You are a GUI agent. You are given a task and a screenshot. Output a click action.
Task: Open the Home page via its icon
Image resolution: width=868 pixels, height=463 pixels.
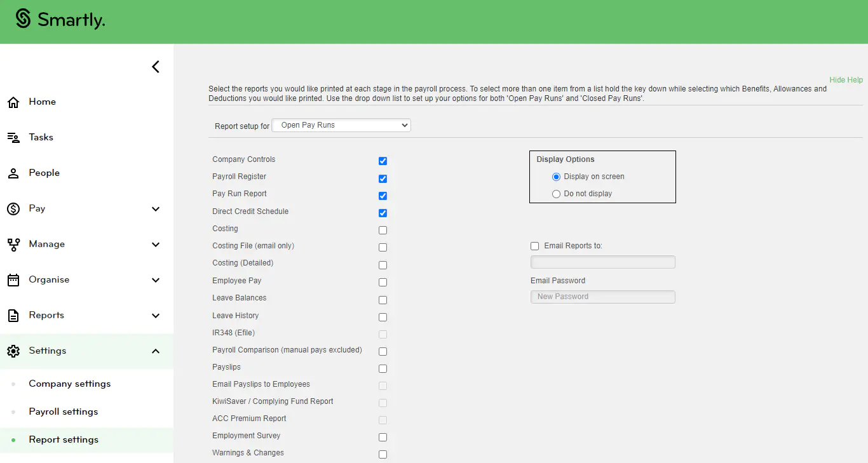pyautogui.click(x=14, y=101)
